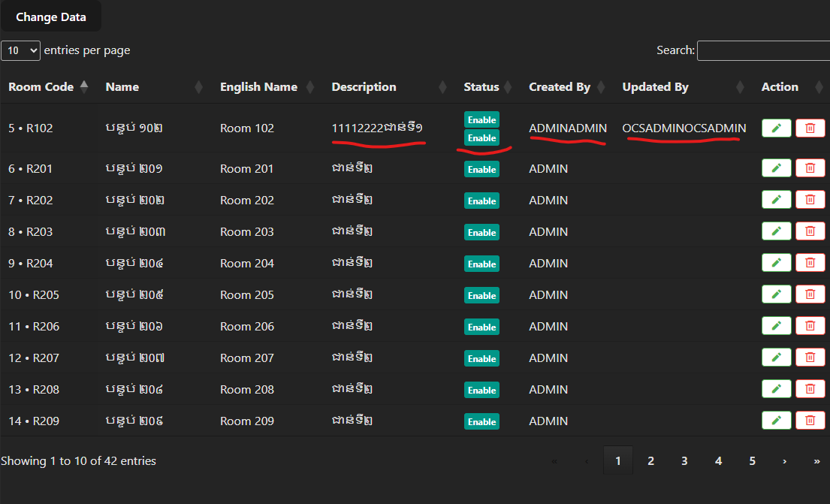This screenshot has width=830, height=504.
Task: Open edit for Room 207 via pencil icon
Action: point(776,358)
